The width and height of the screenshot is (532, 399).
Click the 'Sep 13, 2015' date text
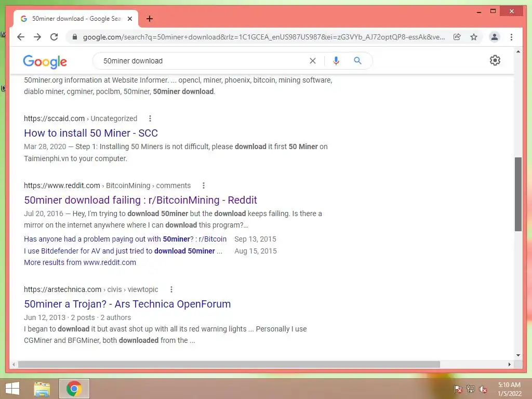click(255, 239)
